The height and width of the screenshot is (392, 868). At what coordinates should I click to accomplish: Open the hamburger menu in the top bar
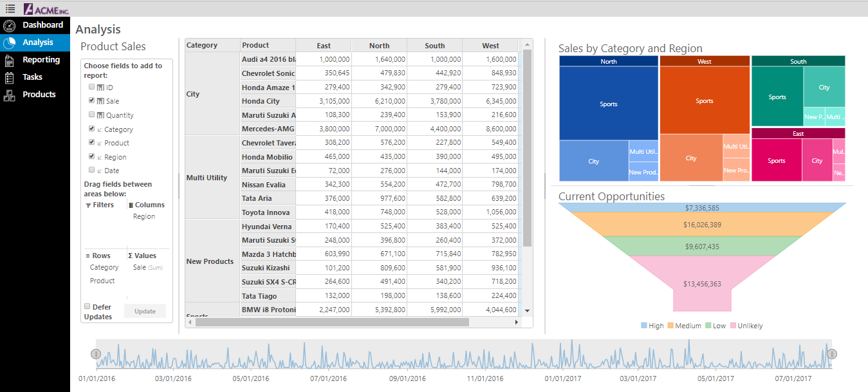pos(10,8)
